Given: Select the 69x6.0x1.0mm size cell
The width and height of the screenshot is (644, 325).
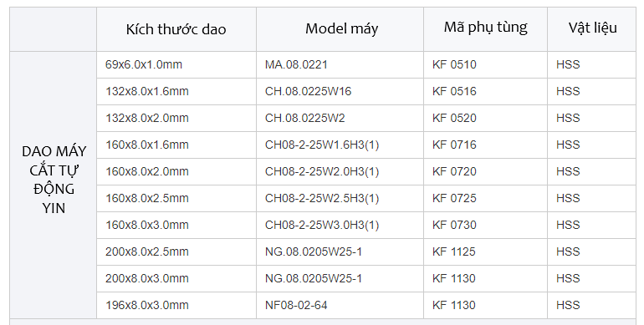Looking at the screenshot, I should click(176, 65).
